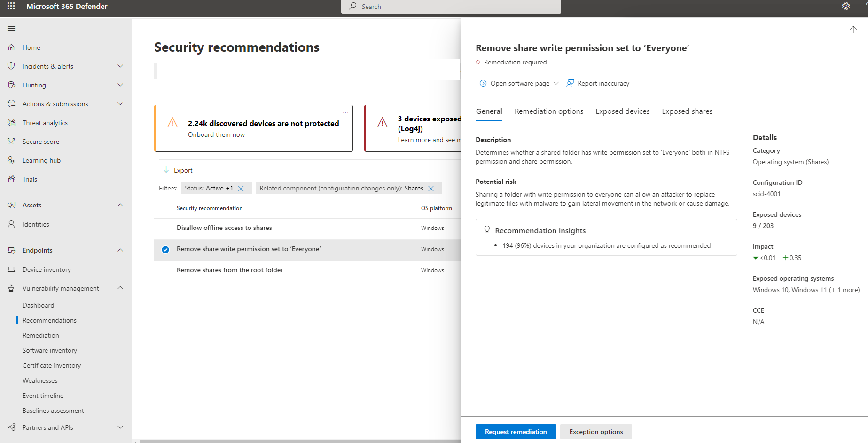The width and height of the screenshot is (868, 443).
Task: Click the horizontal scrollbar at bottom
Action: click(x=300, y=441)
